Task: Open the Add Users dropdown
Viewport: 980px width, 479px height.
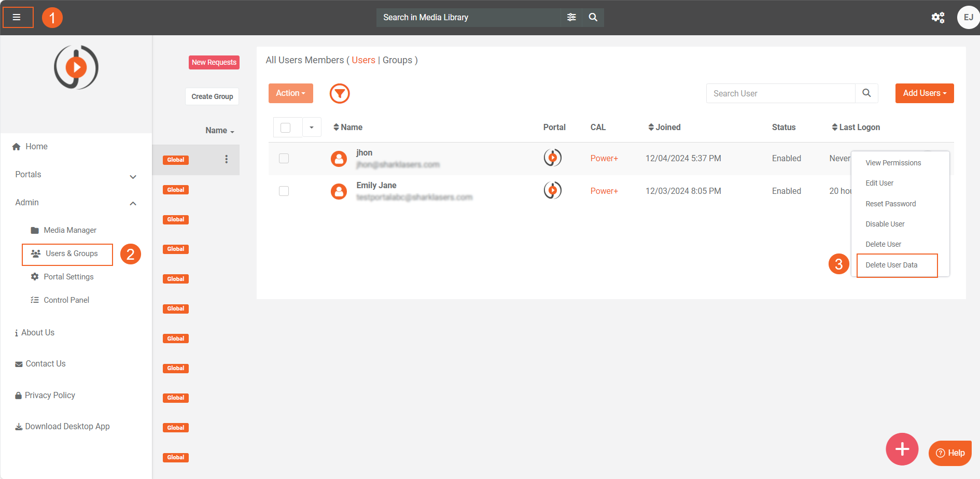Action: [924, 93]
